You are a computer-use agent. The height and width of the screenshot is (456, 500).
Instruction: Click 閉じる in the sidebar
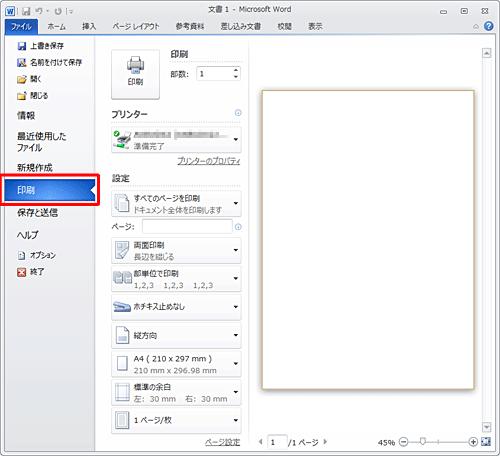[x=33, y=96]
